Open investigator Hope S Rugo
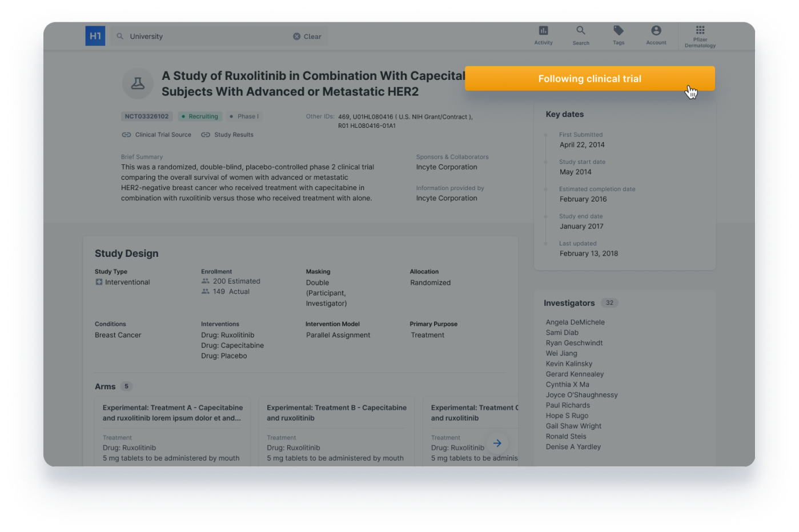 click(567, 416)
